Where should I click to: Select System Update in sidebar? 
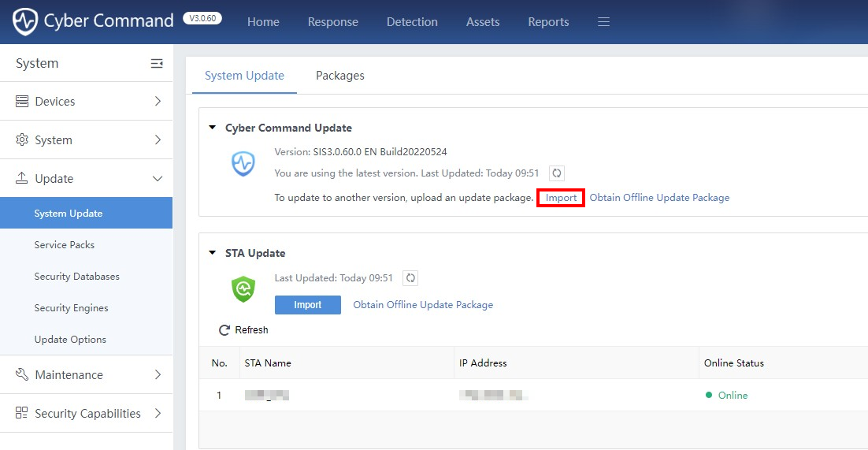[x=87, y=213]
